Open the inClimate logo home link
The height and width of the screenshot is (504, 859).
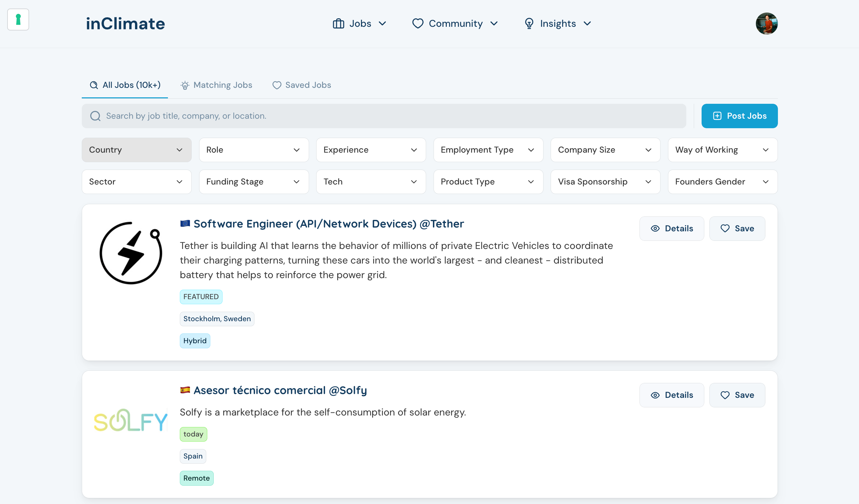pos(126,23)
